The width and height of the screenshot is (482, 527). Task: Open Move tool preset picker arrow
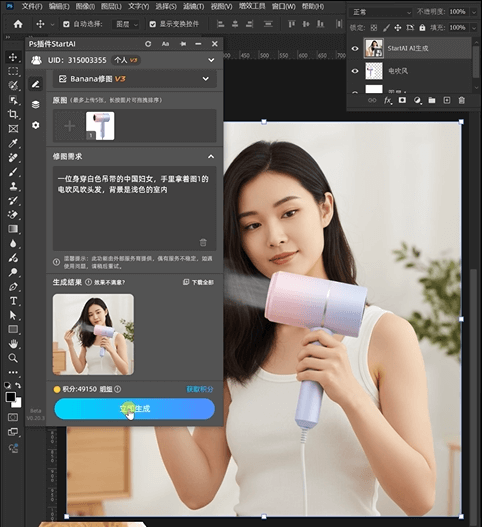[x=52, y=25]
